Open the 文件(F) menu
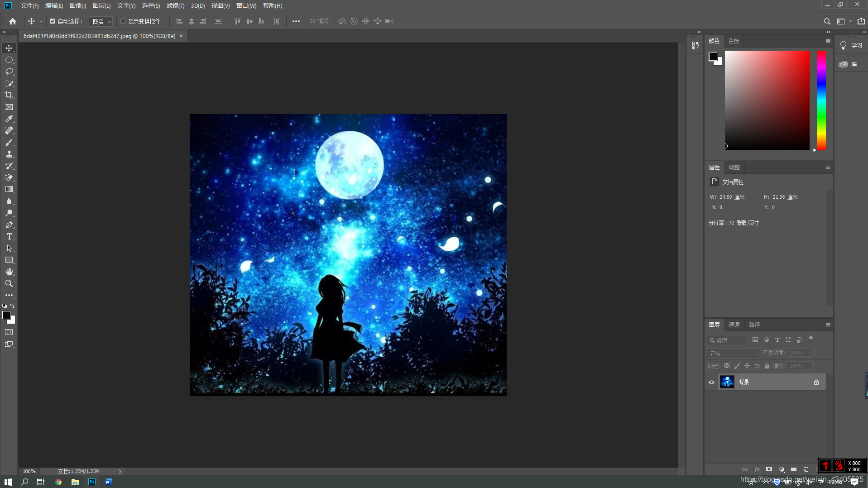The height and width of the screenshot is (488, 868). 29,5
